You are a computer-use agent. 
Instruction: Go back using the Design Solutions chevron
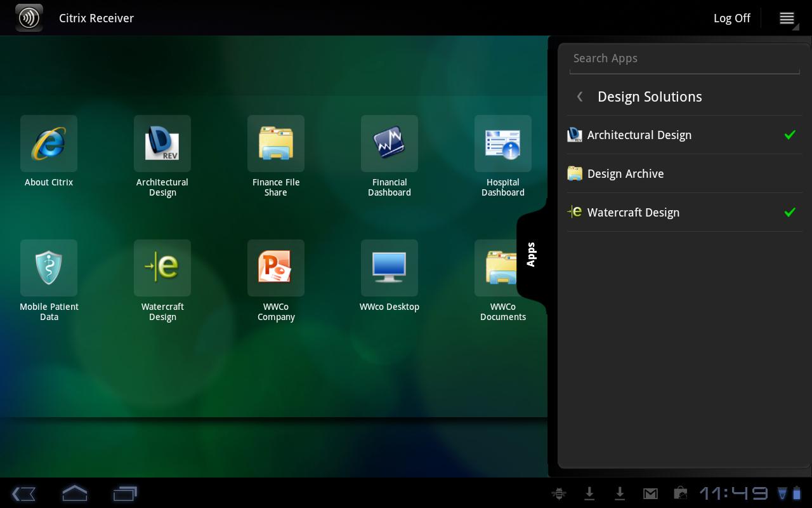[579, 97]
